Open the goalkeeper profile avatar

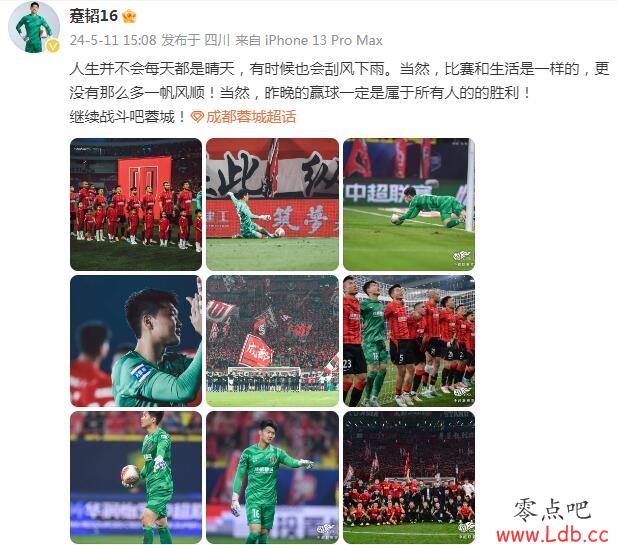[34, 27]
